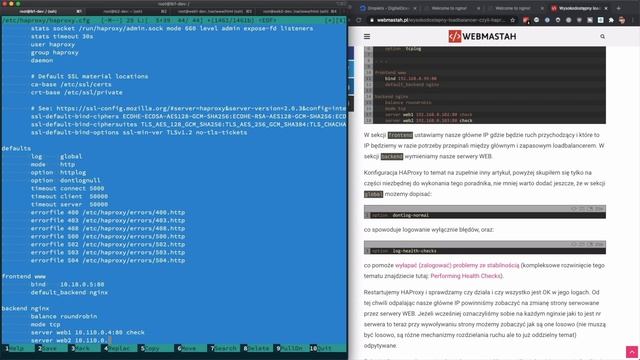Open a new browser tab with the plus button
Screen dimensions: 640x360
pyautogui.click(x=618, y=8)
